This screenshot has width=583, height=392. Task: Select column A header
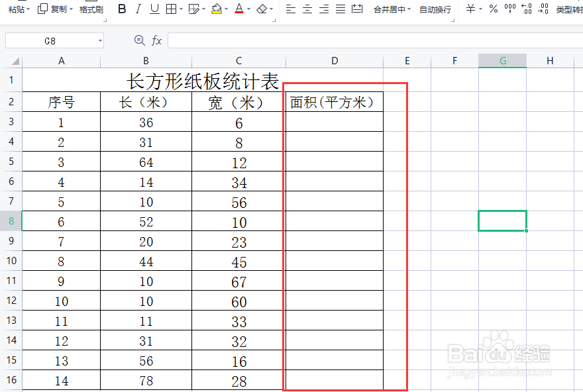tap(62, 61)
